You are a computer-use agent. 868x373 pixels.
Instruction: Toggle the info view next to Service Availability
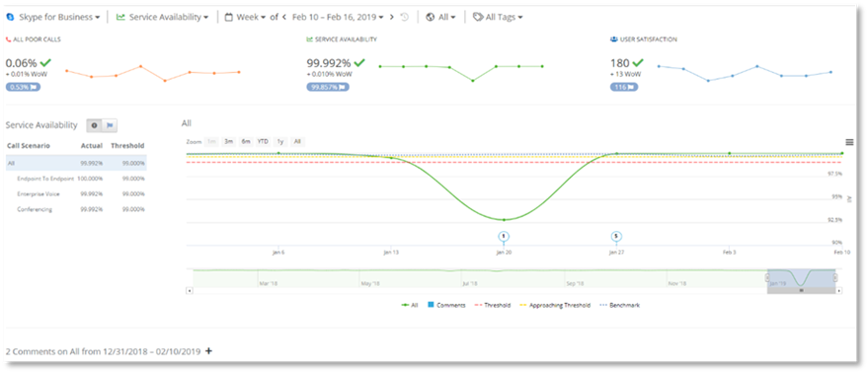click(94, 125)
